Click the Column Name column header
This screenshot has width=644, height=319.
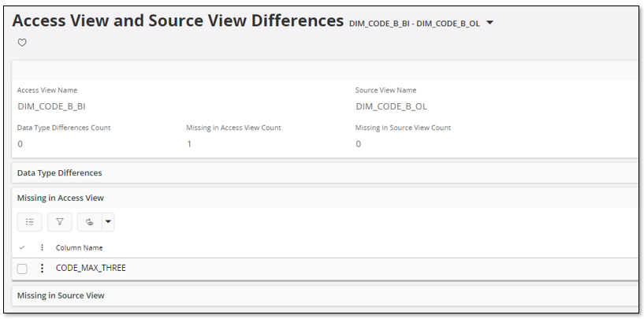coord(80,247)
